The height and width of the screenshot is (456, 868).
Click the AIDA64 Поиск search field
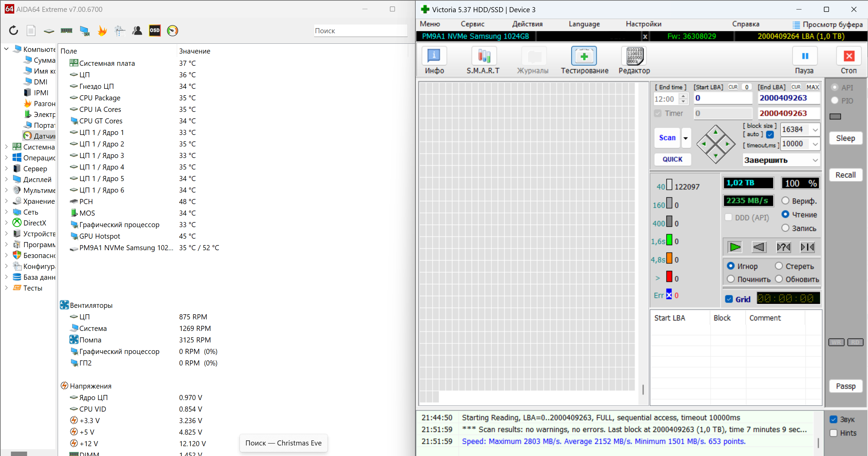(360, 31)
